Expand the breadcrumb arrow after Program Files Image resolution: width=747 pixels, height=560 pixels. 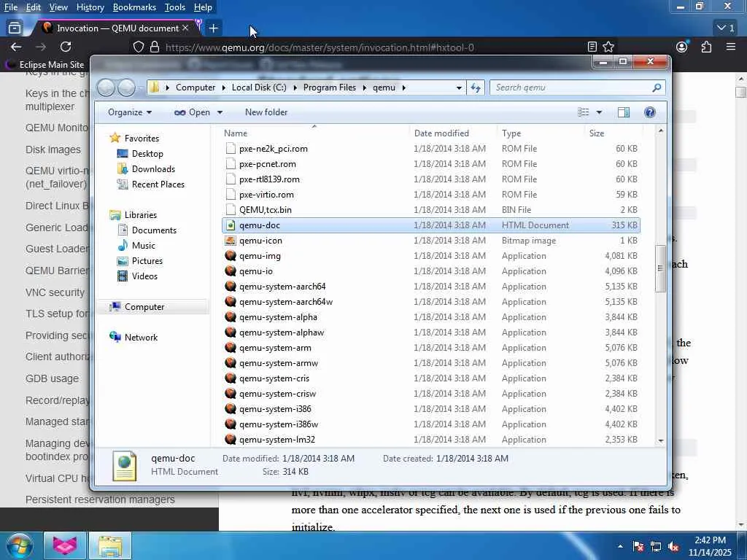pyautogui.click(x=364, y=87)
